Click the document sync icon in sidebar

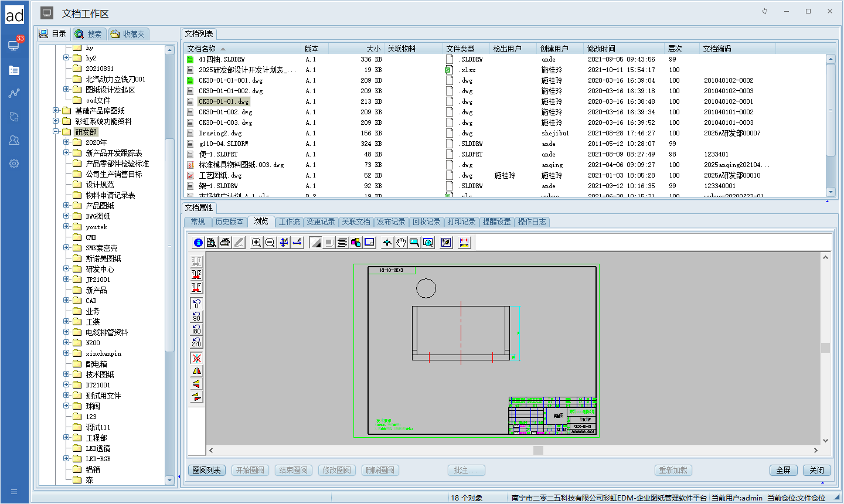[x=14, y=117]
